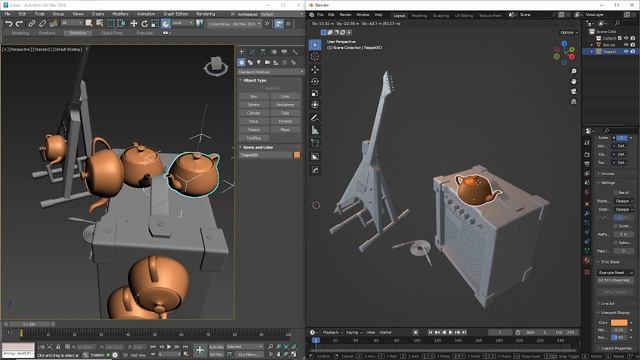Click the orange Color swatch in Blender Viewport Display

click(x=619, y=322)
